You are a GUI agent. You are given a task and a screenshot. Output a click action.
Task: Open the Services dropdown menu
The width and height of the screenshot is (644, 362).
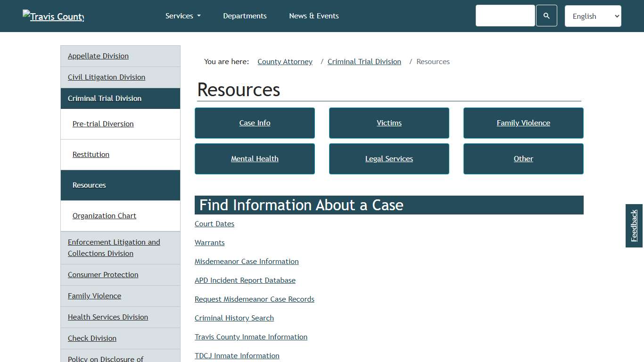point(183,16)
